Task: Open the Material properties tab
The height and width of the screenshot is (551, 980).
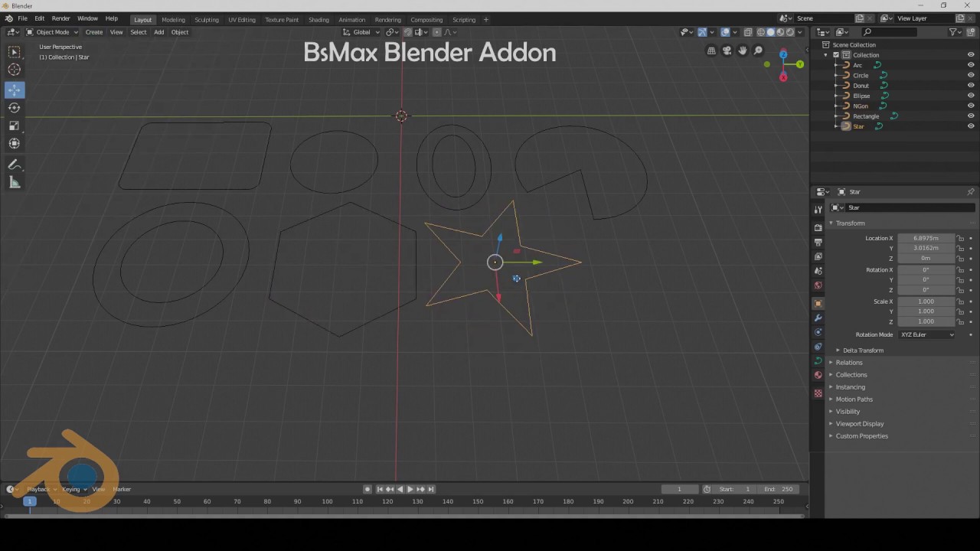Action: click(818, 375)
